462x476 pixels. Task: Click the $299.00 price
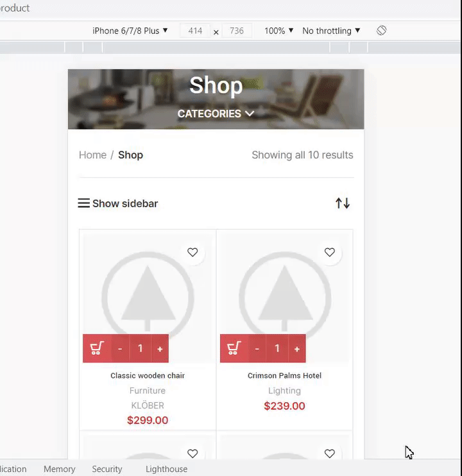click(x=148, y=420)
